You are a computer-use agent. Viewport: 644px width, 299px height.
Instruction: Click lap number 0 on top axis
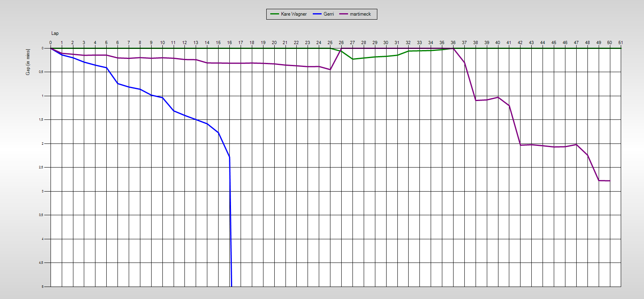(51, 42)
